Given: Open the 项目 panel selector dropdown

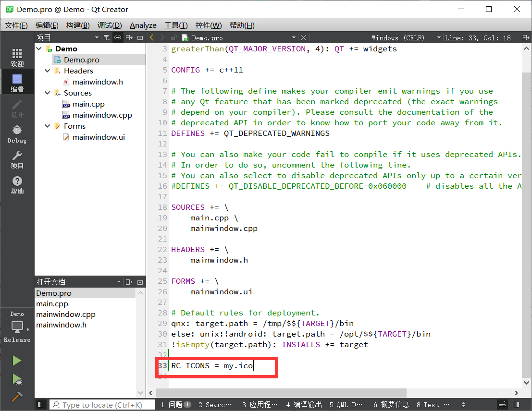Looking at the screenshot, I should (x=96, y=37).
